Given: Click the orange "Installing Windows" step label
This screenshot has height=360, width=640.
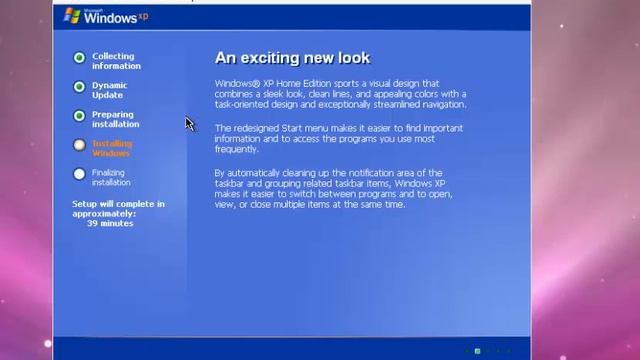Looking at the screenshot, I should [x=112, y=148].
